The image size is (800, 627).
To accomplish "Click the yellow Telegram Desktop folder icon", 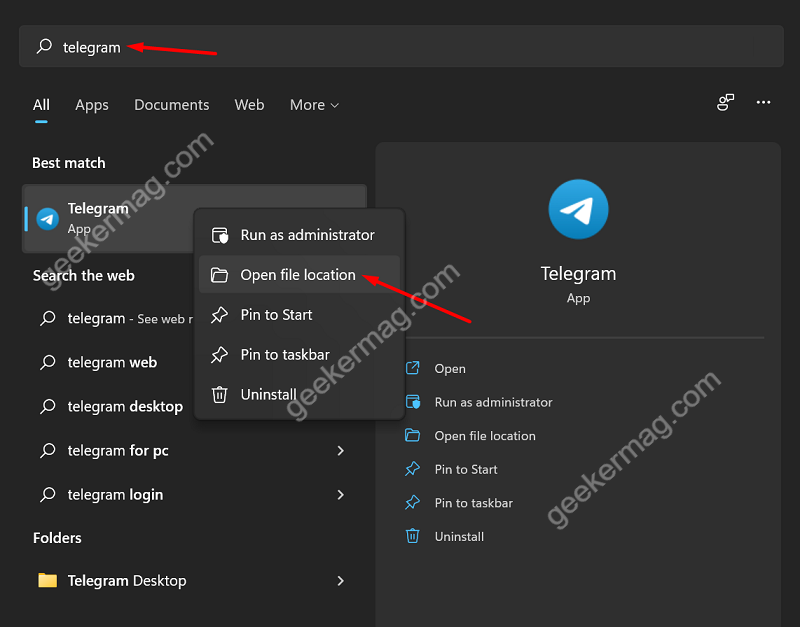I will coord(47,580).
